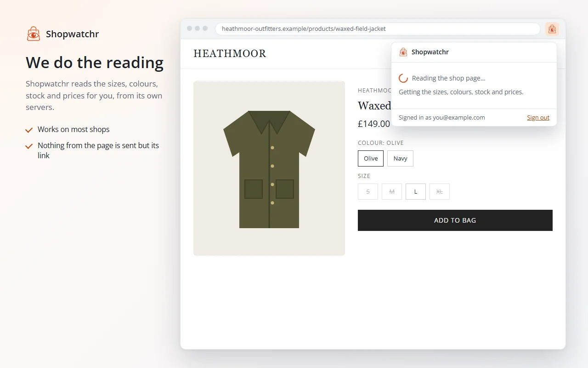
Task: Click the paragraph starting Shopwatchr reads the sizes
Action: tap(94, 96)
